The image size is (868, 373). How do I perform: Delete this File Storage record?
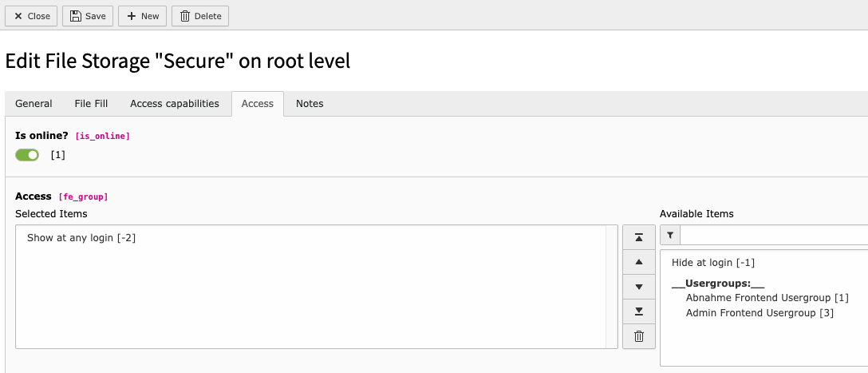coord(200,16)
